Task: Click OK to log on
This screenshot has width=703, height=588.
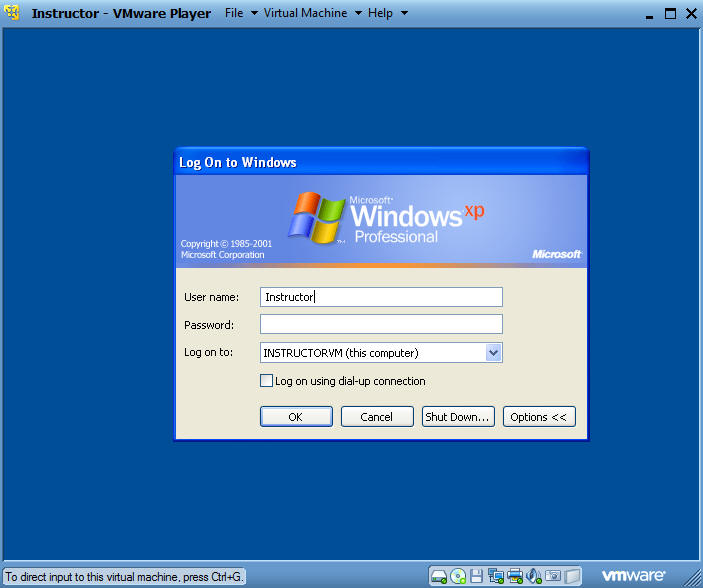Action: click(x=296, y=417)
